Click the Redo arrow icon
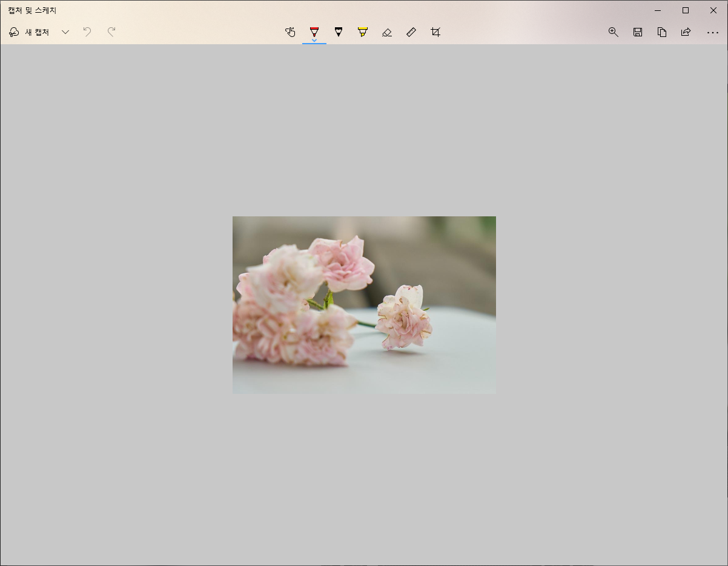This screenshot has height=566, width=728. (111, 32)
